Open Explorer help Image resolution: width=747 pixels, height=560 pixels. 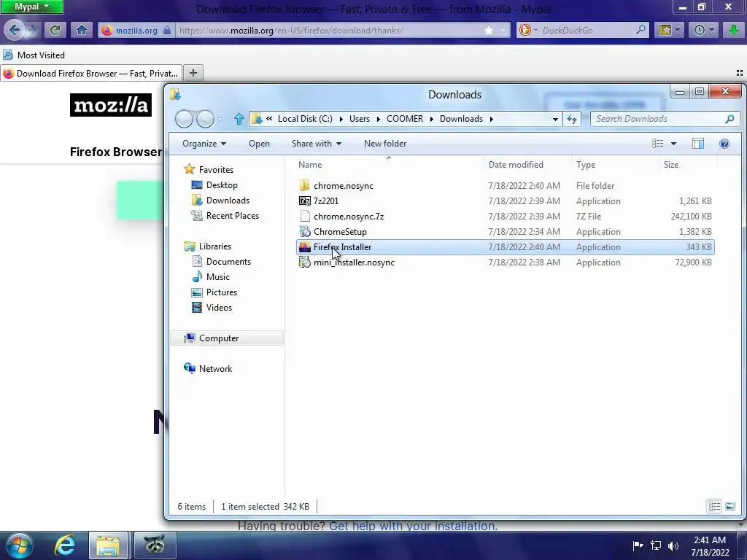coord(724,144)
